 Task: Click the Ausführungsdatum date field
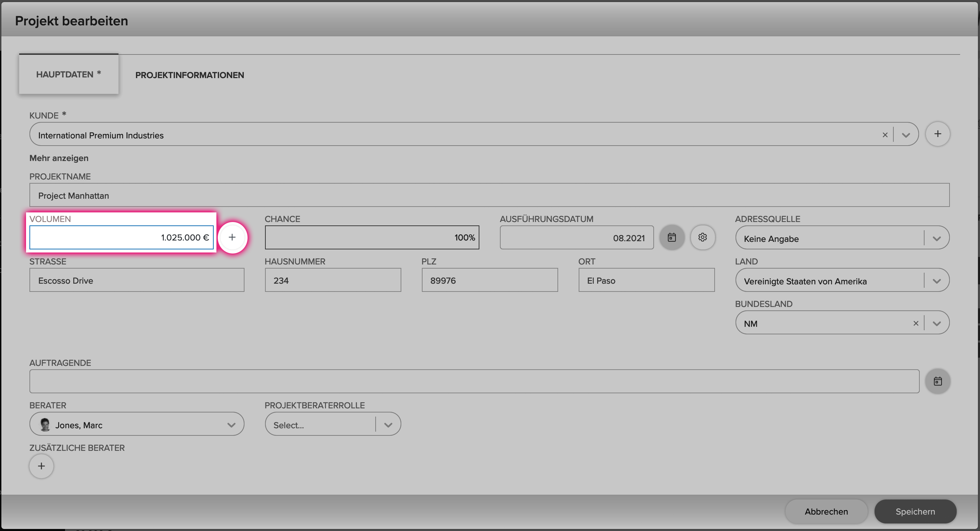pyautogui.click(x=576, y=237)
